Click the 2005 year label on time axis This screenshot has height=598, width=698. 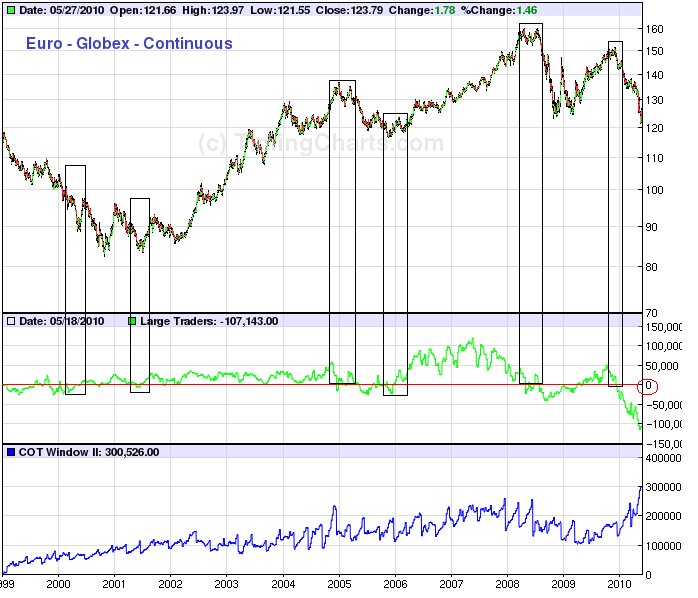(x=339, y=584)
